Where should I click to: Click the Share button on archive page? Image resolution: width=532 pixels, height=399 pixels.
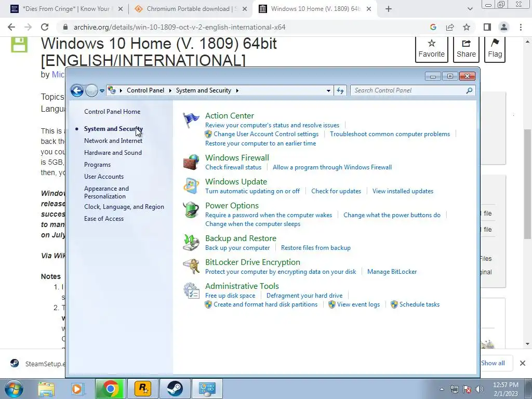click(466, 49)
